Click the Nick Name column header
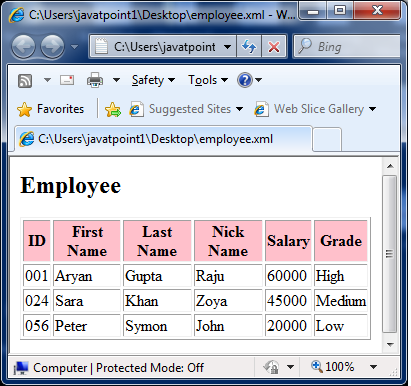Viewport: 411px width, 386px height. coord(228,241)
